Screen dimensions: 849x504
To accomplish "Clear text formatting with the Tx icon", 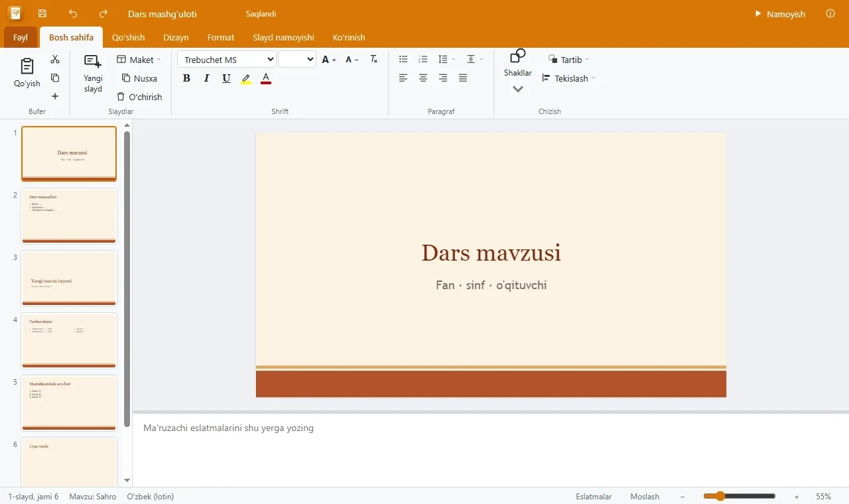I will tap(374, 60).
